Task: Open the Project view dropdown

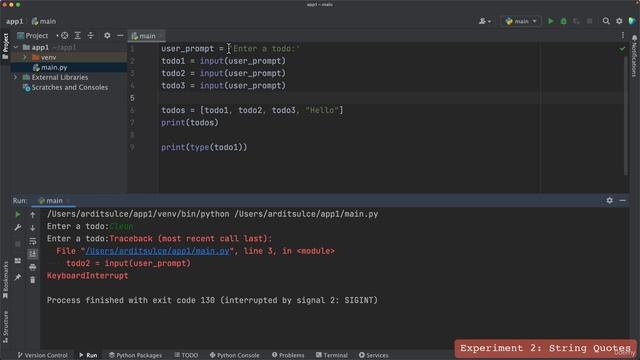Action: (x=38, y=36)
